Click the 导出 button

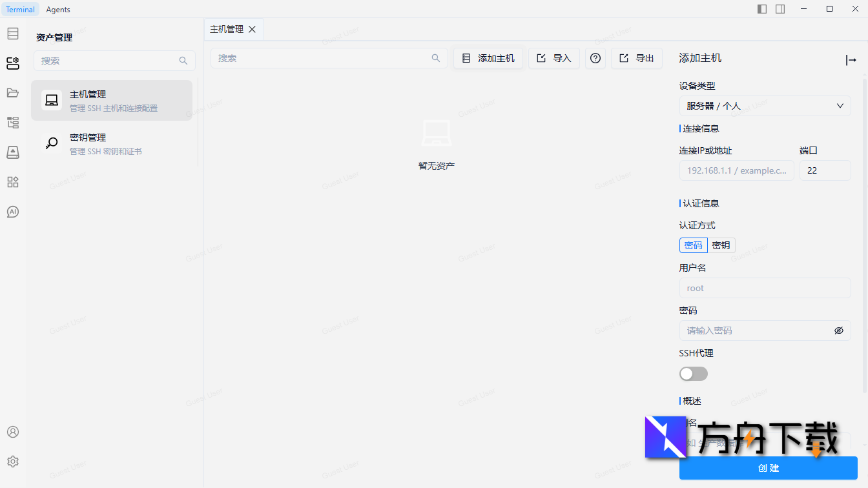tap(637, 58)
